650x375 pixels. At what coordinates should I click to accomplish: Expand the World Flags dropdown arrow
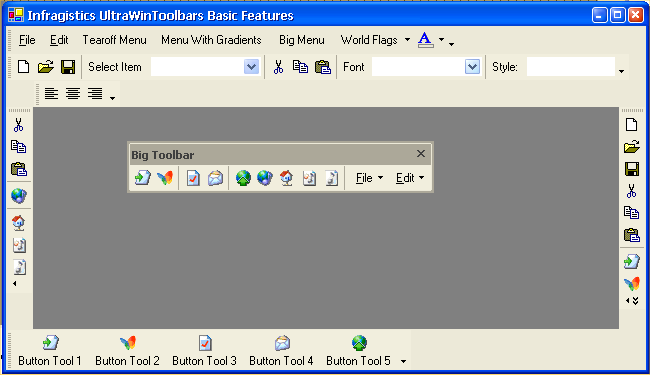[407, 40]
